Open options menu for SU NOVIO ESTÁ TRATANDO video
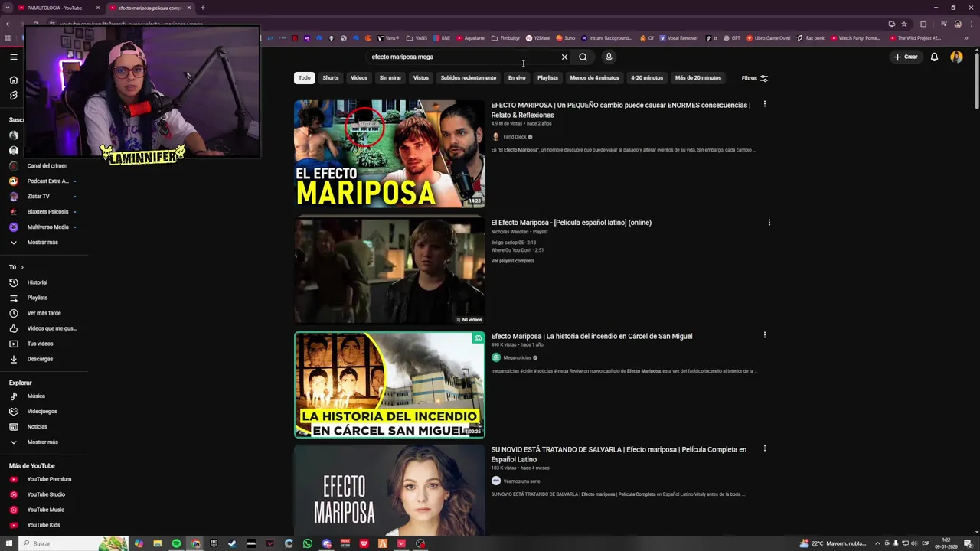This screenshot has height=551, width=980. 764,448
